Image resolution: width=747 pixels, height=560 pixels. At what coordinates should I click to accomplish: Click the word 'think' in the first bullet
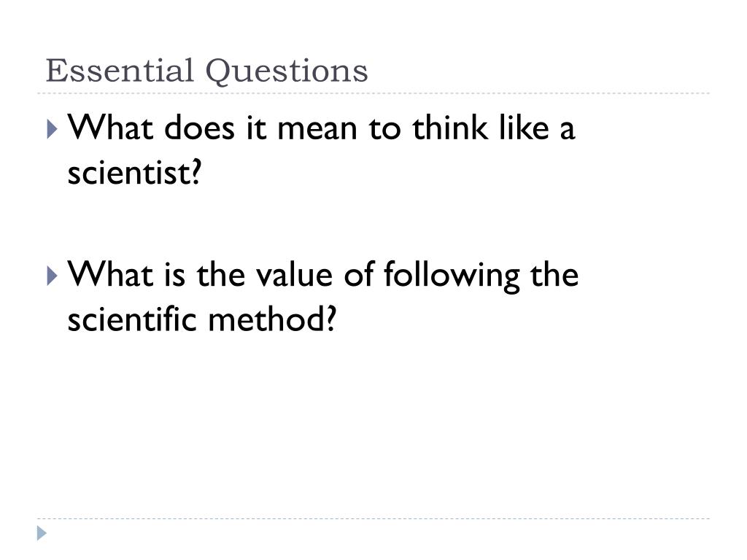tap(450, 127)
